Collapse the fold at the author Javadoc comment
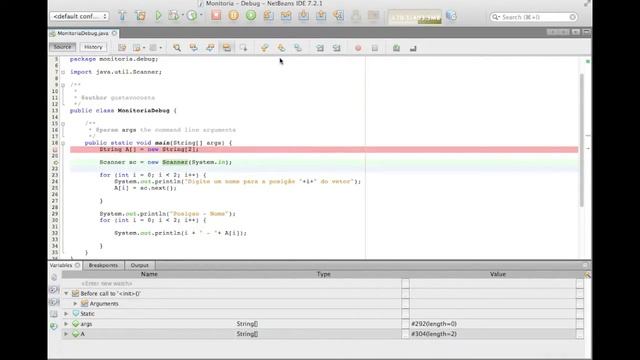This screenshot has width=640, height=360. coord(63,85)
